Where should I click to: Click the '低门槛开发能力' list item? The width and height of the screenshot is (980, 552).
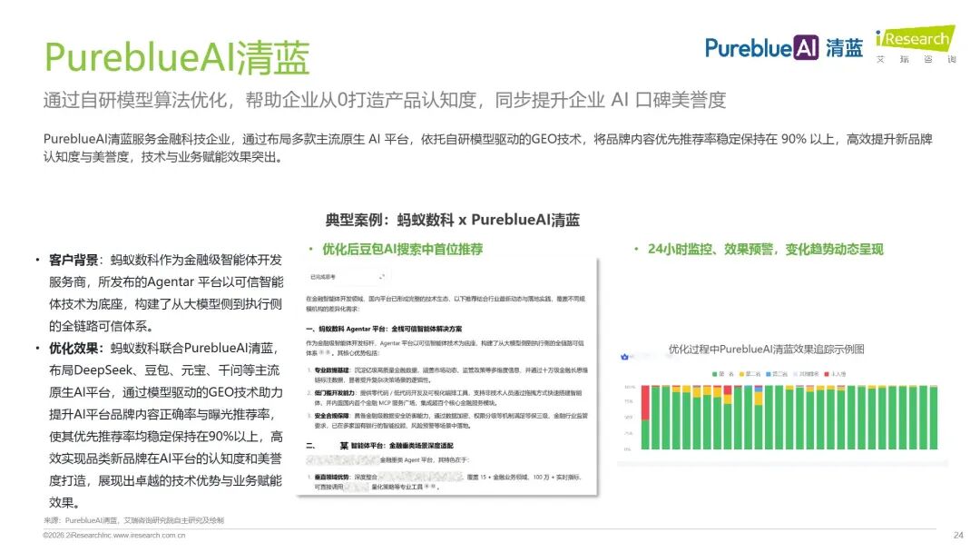pyautogui.click(x=448, y=399)
